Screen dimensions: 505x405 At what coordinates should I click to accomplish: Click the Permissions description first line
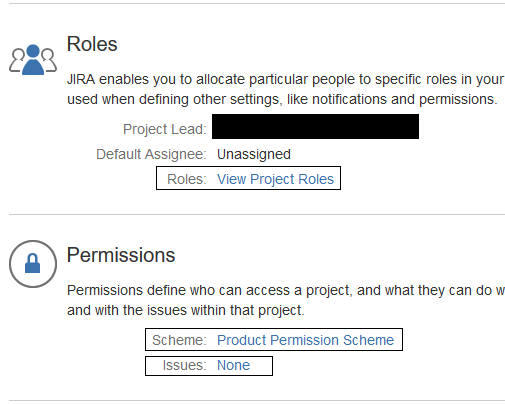coord(286,290)
